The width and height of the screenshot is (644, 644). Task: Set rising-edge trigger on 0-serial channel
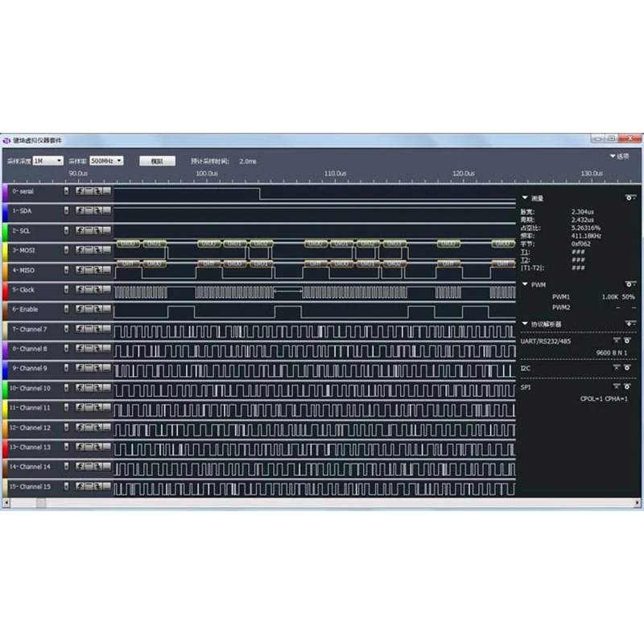point(80,191)
